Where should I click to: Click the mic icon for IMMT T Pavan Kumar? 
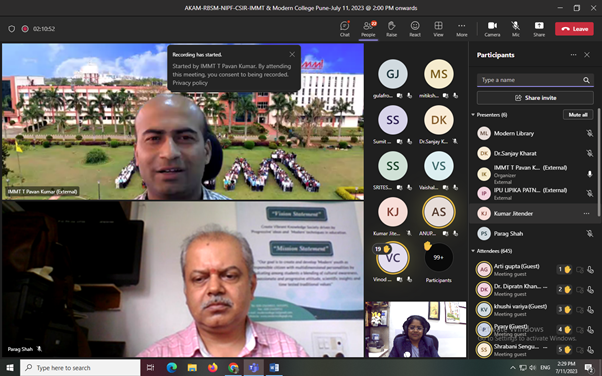click(x=590, y=174)
